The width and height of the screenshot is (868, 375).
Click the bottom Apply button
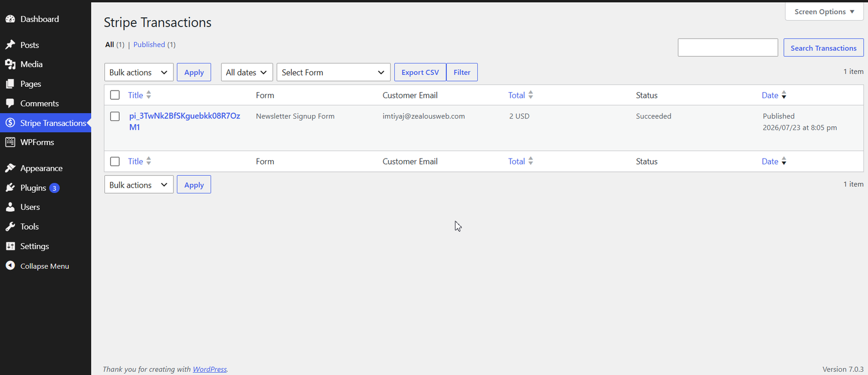tap(194, 185)
